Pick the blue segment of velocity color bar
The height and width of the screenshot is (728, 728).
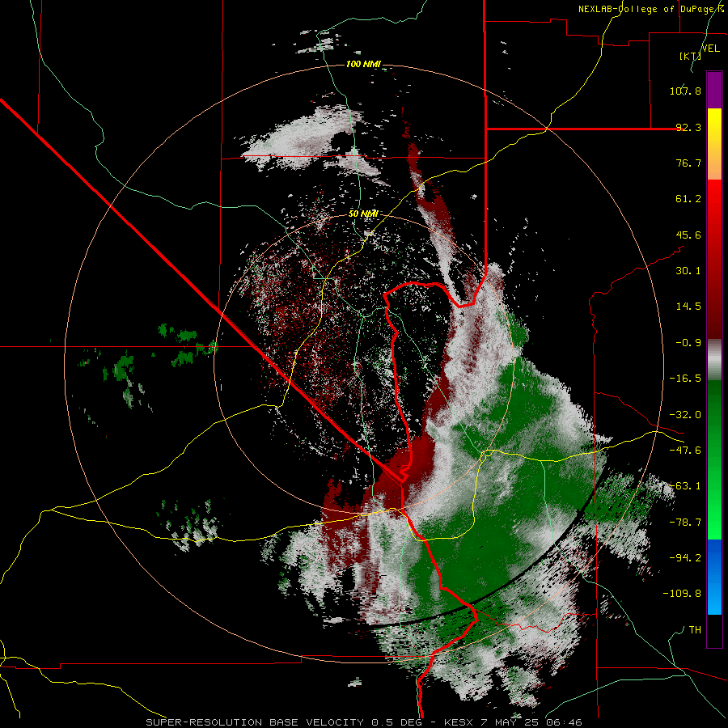tap(714, 577)
